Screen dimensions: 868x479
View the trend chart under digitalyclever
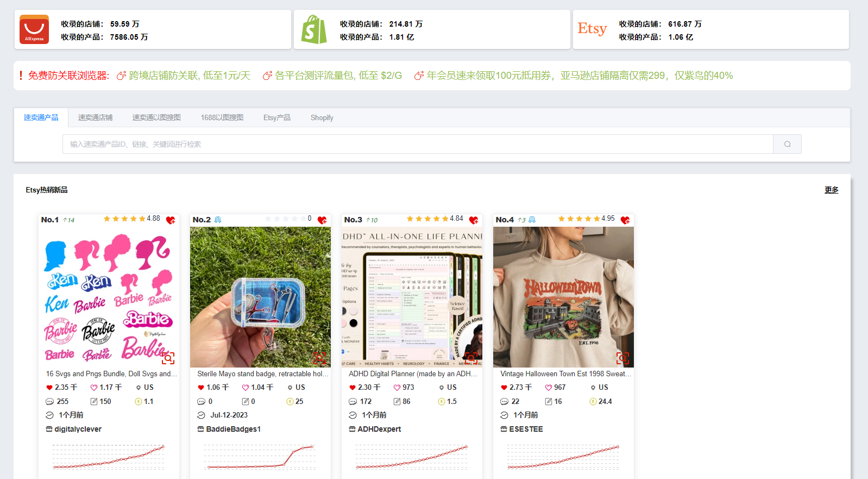point(109,457)
